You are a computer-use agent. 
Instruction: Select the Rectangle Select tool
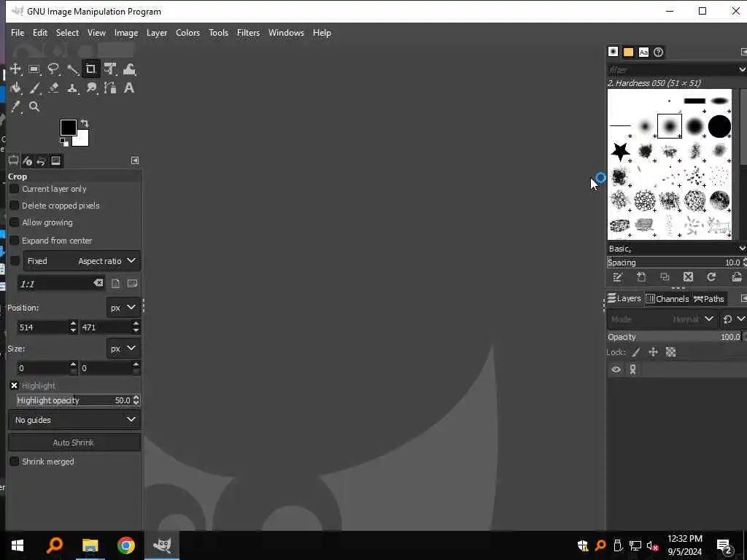point(34,69)
